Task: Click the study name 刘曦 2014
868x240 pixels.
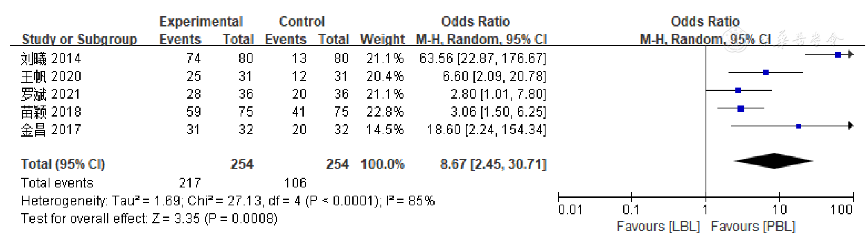Action: click(x=51, y=58)
